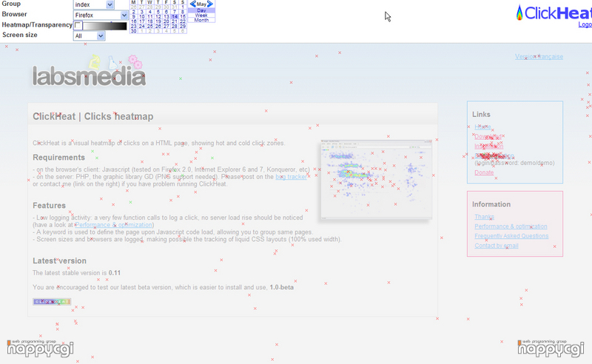The height and width of the screenshot is (364, 592).
Task: Click the happycgi logo at bottom left
Action: click(41, 348)
